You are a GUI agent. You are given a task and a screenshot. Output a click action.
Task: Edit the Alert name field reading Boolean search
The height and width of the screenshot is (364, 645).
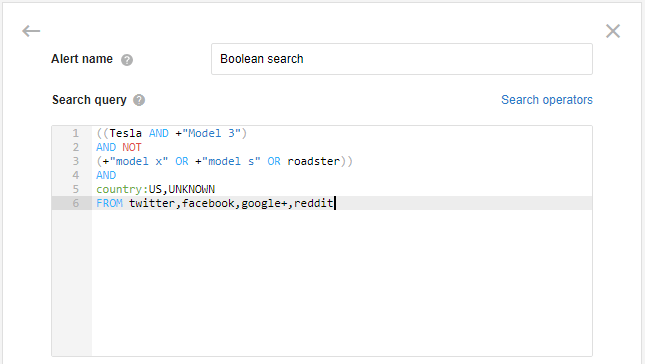pyautogui.click(x=402, y=59)
